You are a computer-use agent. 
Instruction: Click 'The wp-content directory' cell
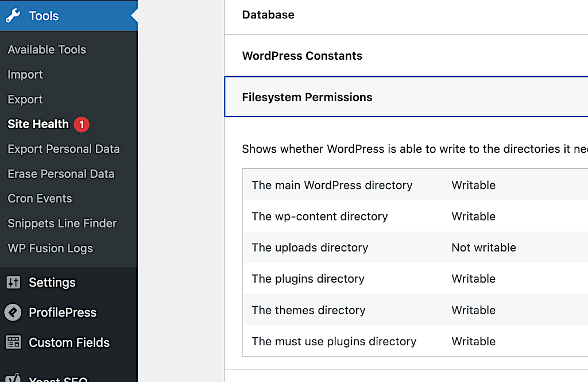(x=319, y=216)
